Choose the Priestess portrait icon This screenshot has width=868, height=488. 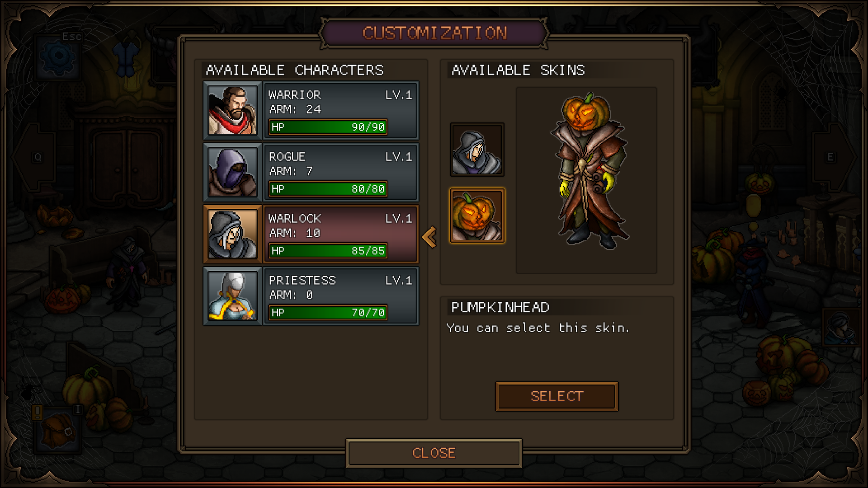(232, 296)
